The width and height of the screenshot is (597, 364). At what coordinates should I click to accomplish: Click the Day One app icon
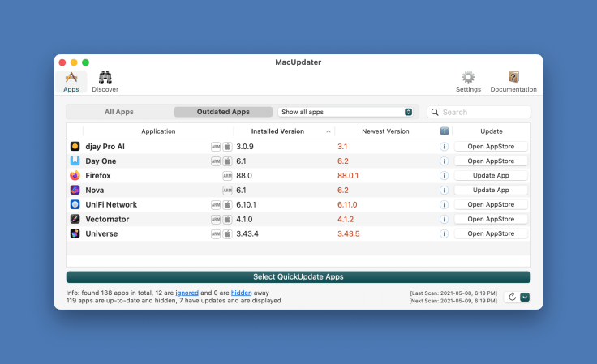(75, 161)
